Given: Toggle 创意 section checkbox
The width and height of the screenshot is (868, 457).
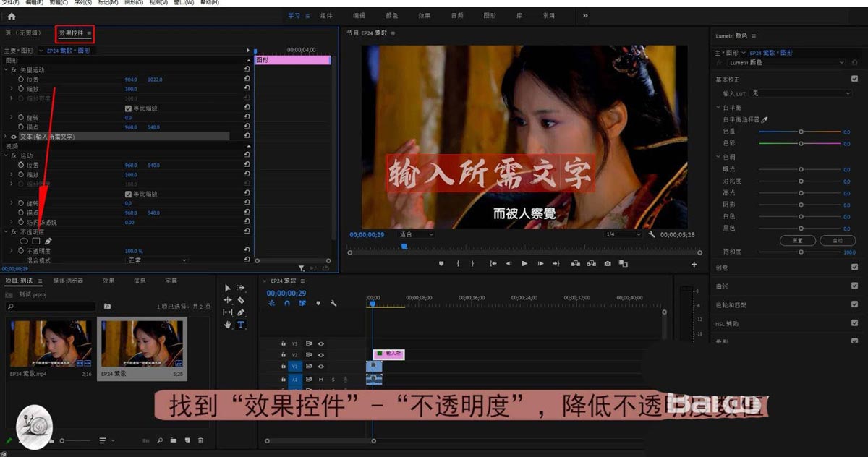Looking at the screenshot, I should pyautogui.click(x=854, y=268).
